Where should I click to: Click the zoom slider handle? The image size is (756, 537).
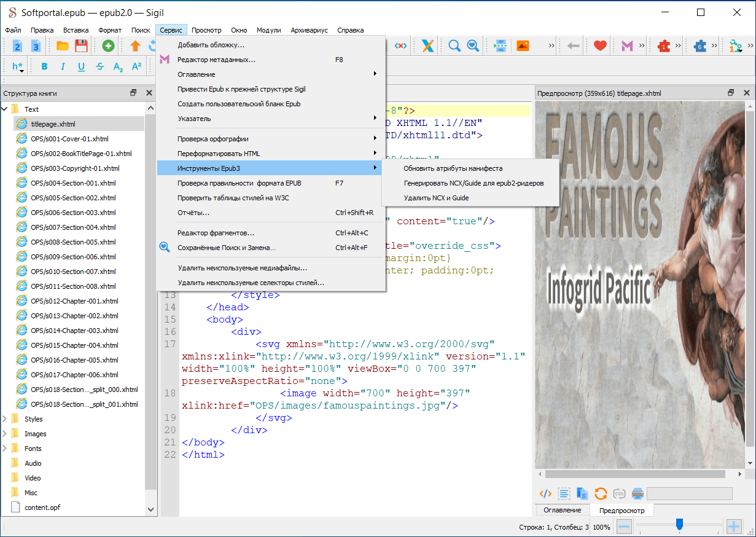(679, 524)
